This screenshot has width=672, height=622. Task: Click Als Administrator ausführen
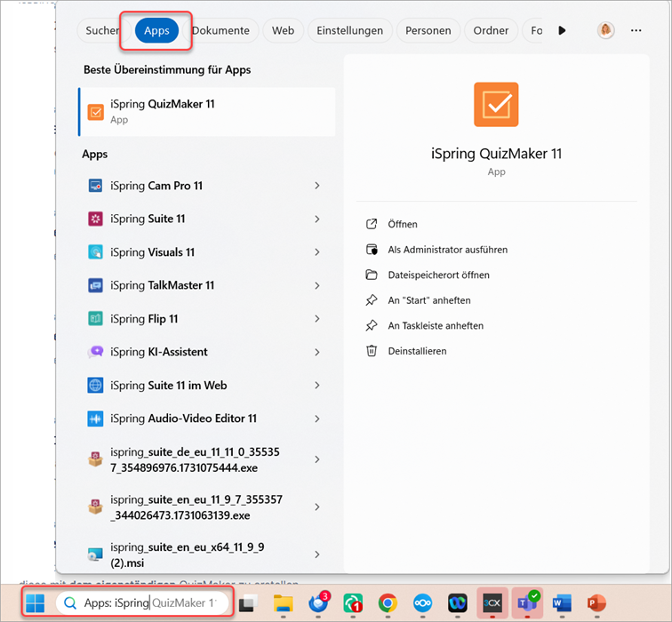click(447, 250)
